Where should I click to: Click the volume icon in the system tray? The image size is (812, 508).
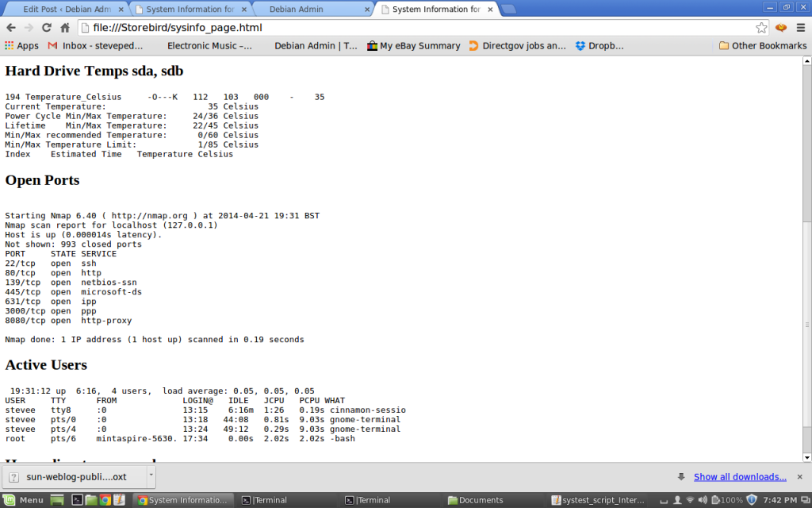coord(704,501)
